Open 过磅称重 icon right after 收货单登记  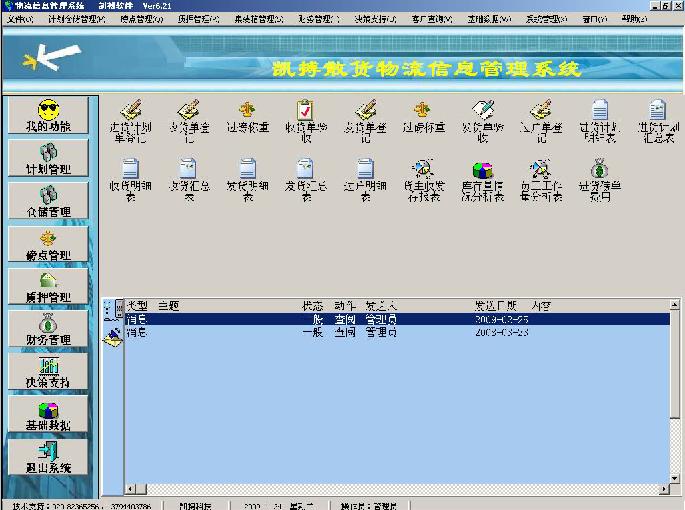coord(247,117)
